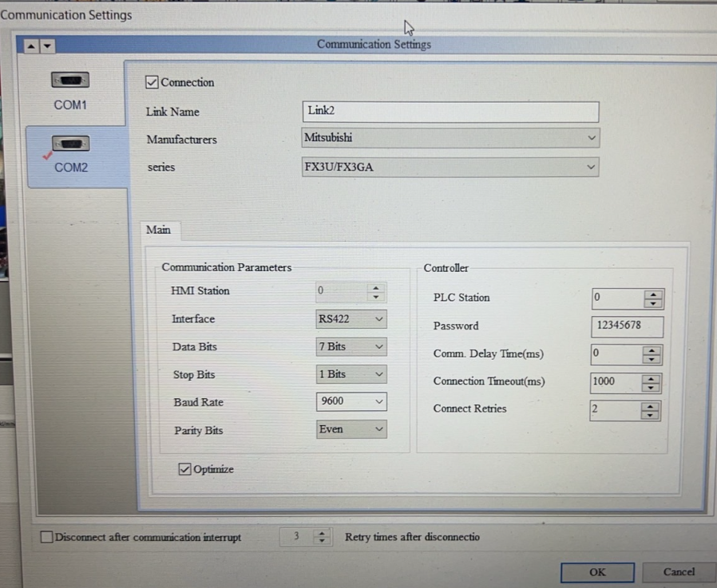This screenshot has width=717, height=588.
Task: Decrease retry times after disconnection
Action: click(322, 541)
